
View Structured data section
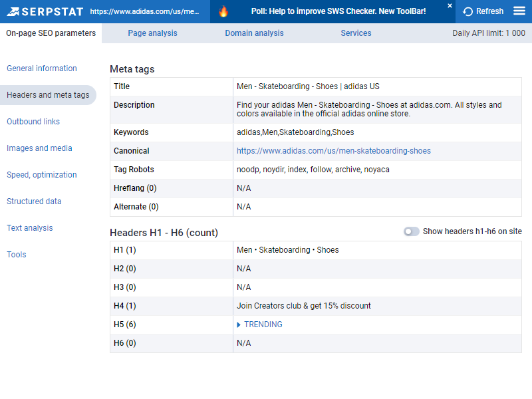34,201
